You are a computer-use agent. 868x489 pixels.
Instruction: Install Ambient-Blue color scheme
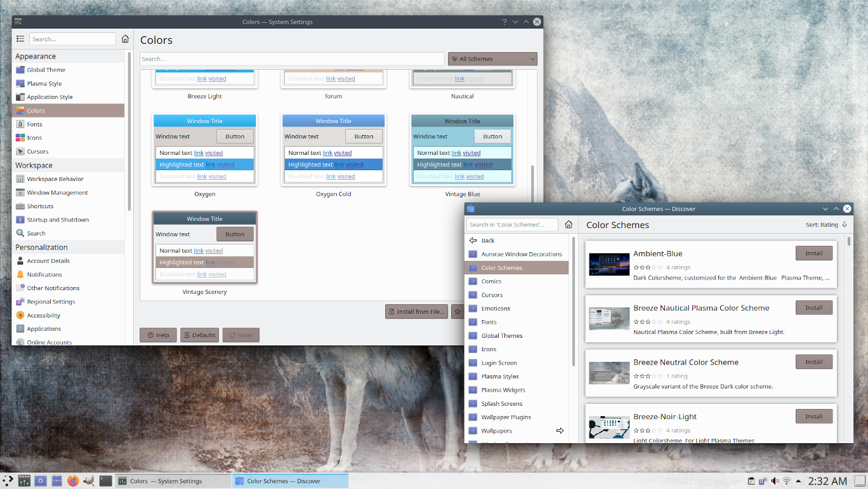click(814, 253)
